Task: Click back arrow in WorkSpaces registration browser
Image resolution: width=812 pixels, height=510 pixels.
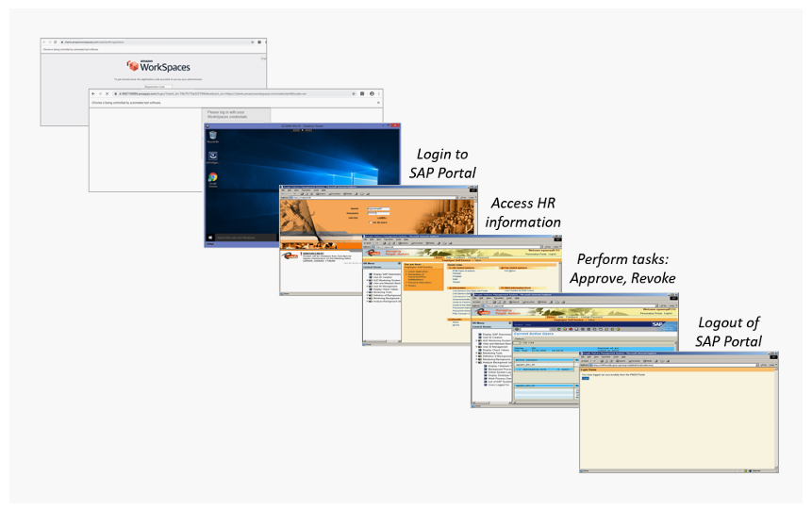Action: tap(44, 41)
